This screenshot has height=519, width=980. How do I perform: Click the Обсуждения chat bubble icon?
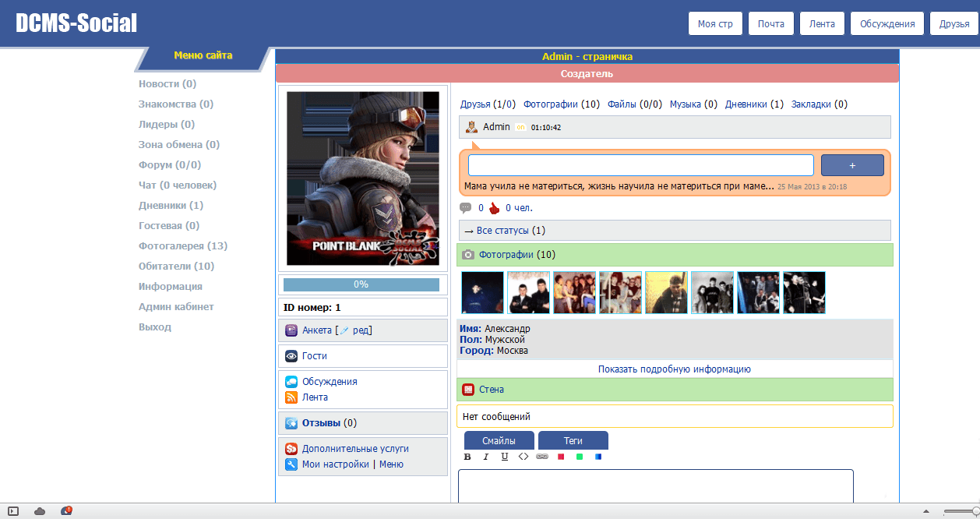click(291, 382)
